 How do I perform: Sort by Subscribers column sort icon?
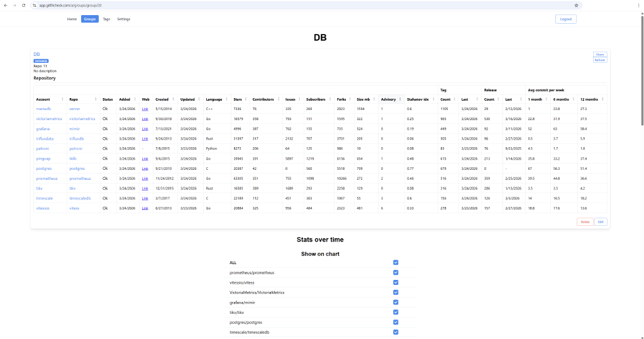pos(330,99)
